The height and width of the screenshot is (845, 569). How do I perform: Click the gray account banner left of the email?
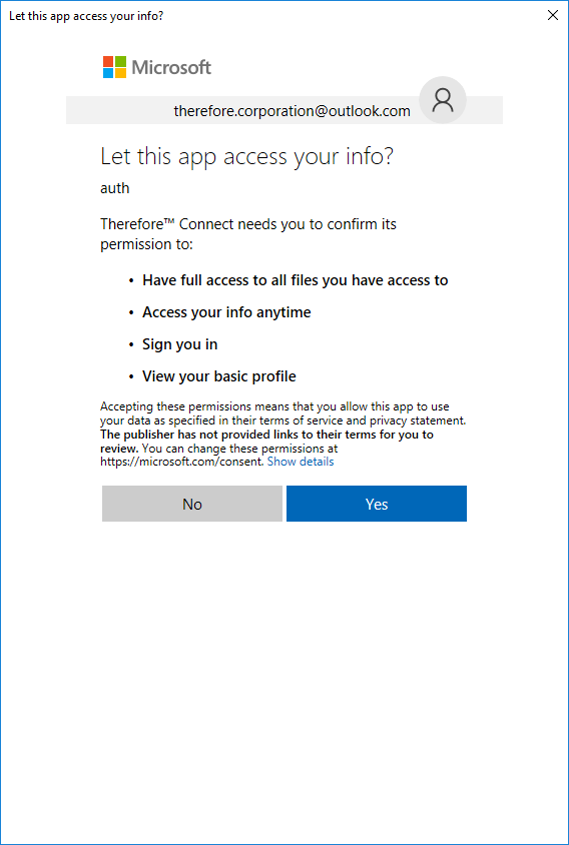click(119, 110)
